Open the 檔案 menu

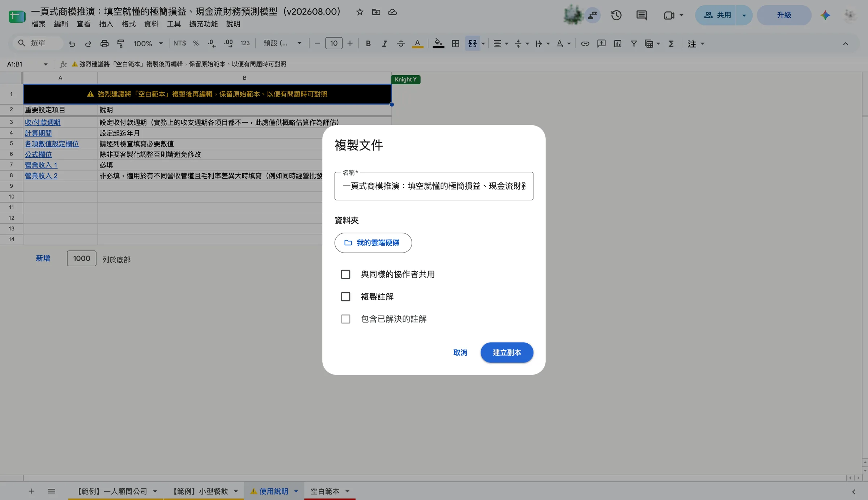(x=38, y=24)
